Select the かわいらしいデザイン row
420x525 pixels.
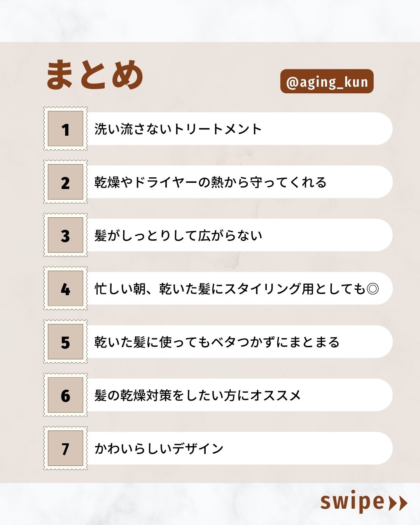159,448
